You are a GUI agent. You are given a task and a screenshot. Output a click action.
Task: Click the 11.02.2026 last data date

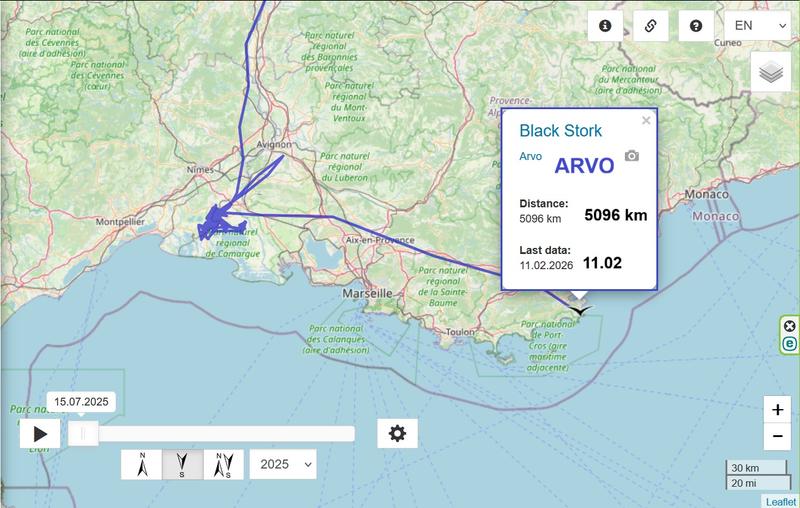546,265
